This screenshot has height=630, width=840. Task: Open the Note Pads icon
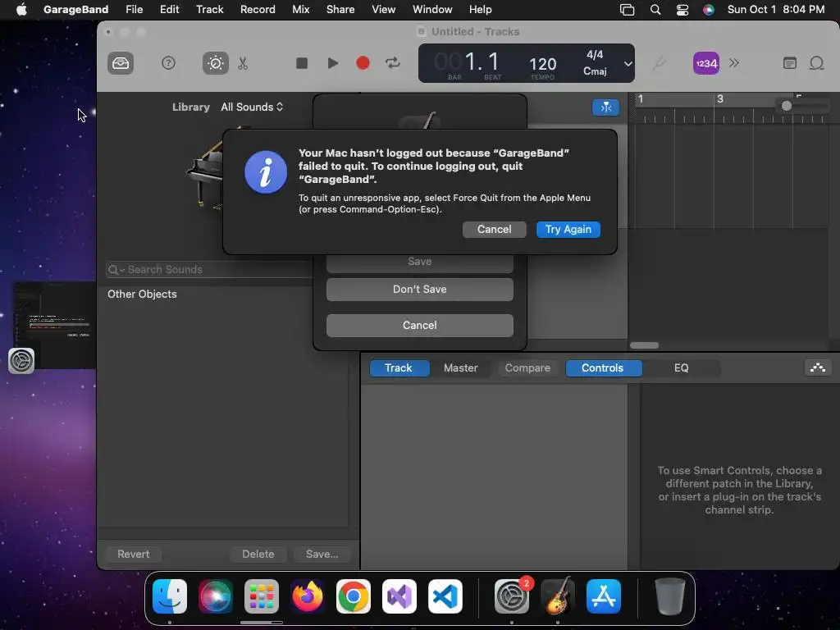790,63
